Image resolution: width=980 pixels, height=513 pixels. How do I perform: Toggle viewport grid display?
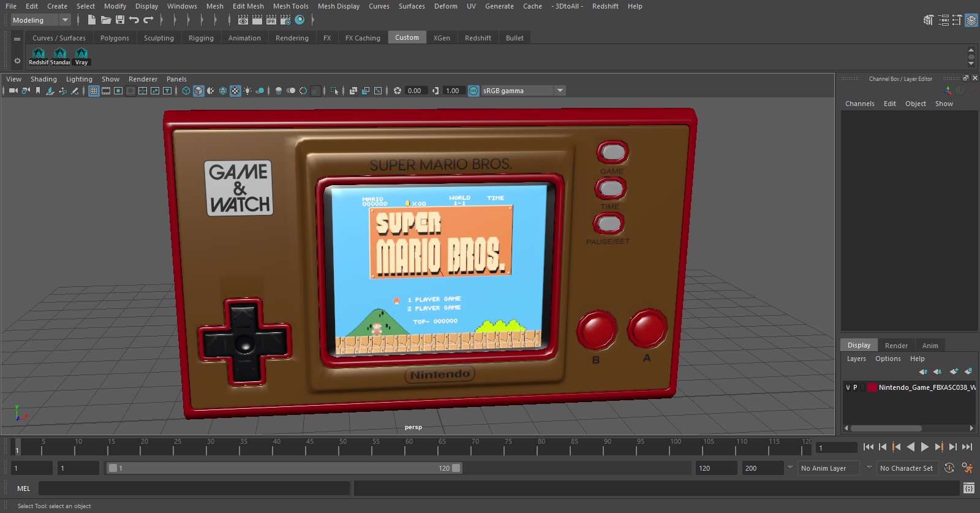pos(94,91)
